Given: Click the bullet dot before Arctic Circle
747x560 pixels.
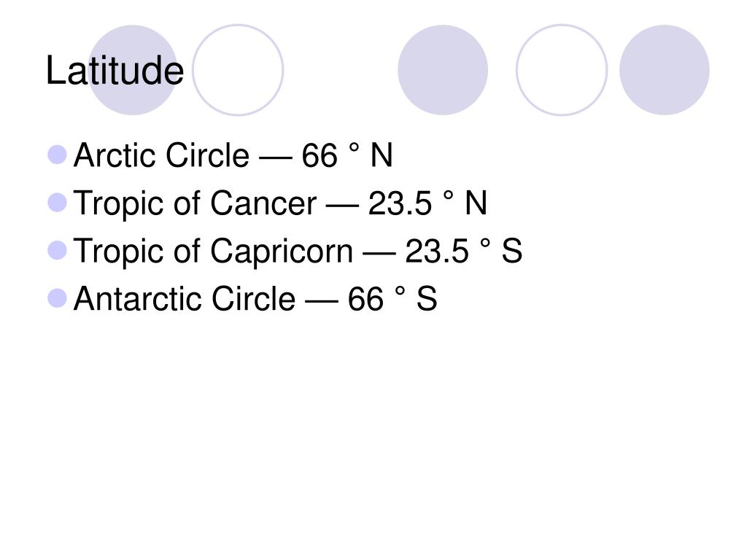Looking at the screenshot, I should point(57,155).
